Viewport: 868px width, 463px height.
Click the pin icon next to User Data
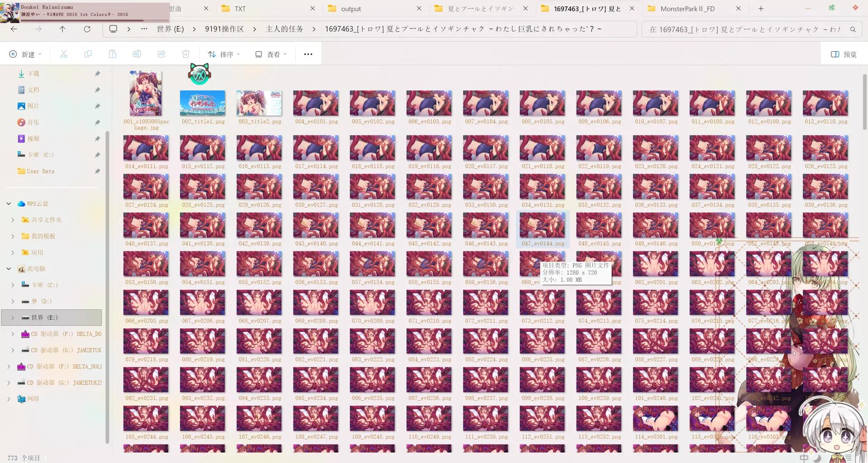97,171
